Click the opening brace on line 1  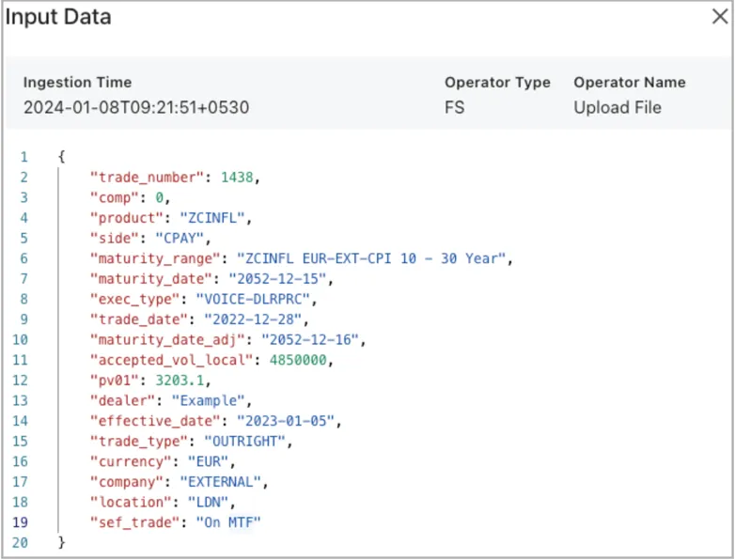[61, 157]
